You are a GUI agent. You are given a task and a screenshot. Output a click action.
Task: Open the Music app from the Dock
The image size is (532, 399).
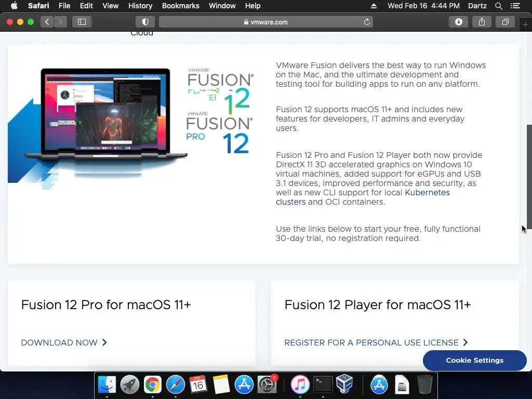[300, 384]
